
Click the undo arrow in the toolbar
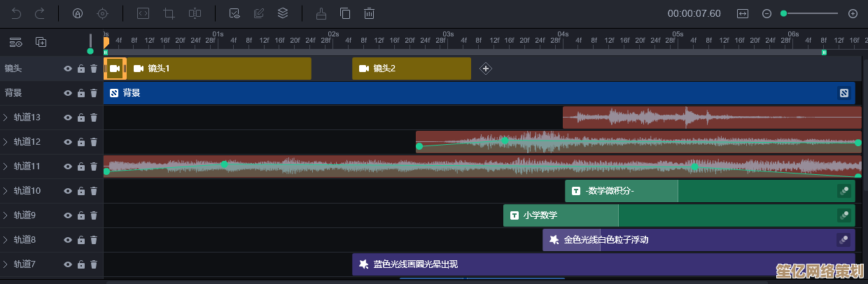point(17,13)
